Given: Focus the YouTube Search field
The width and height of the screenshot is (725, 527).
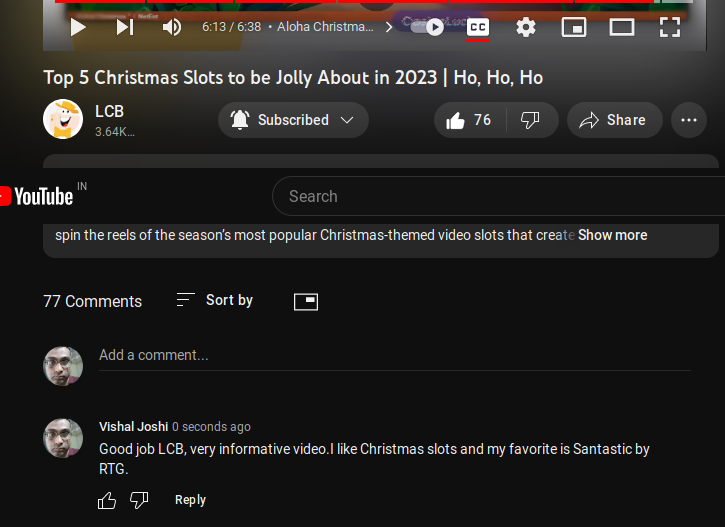Looking at the screenshot, I should point(498,196).
